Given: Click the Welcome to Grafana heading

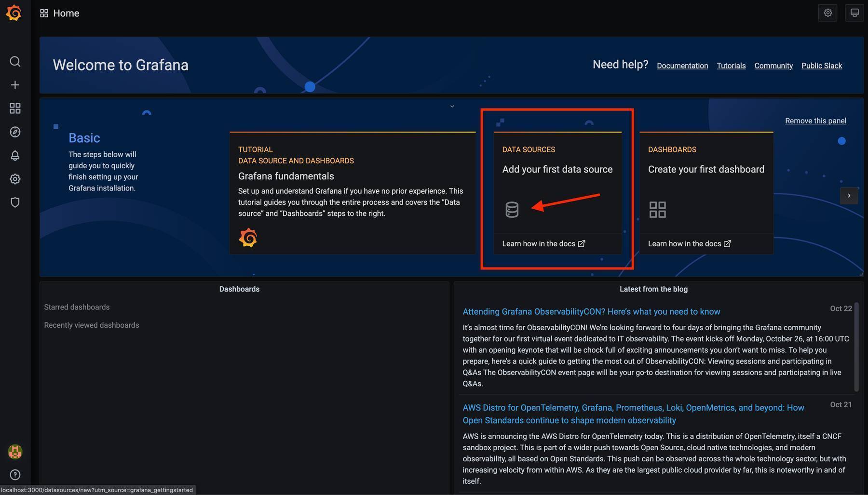Looking at the screenshot, I should tap(121, 65).
